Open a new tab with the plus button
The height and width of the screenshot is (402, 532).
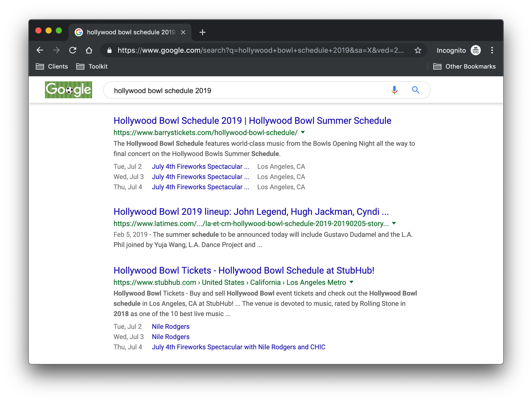[x=203, y=32]
